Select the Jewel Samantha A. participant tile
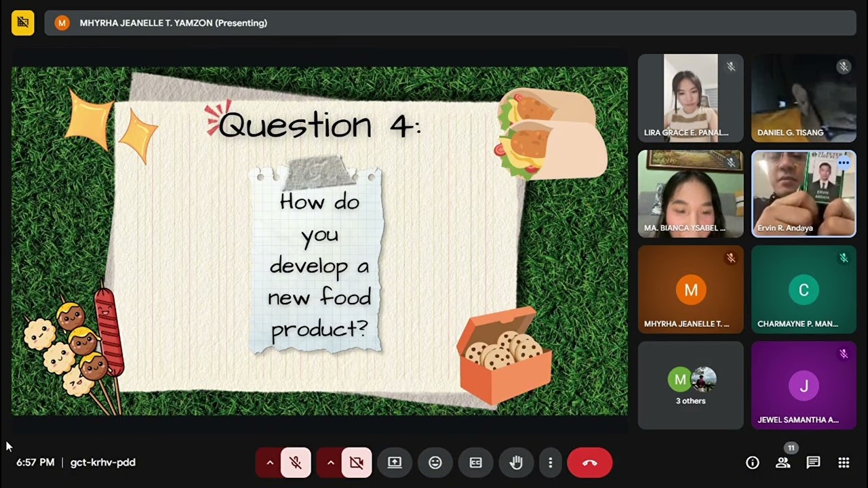 (804, 385)
